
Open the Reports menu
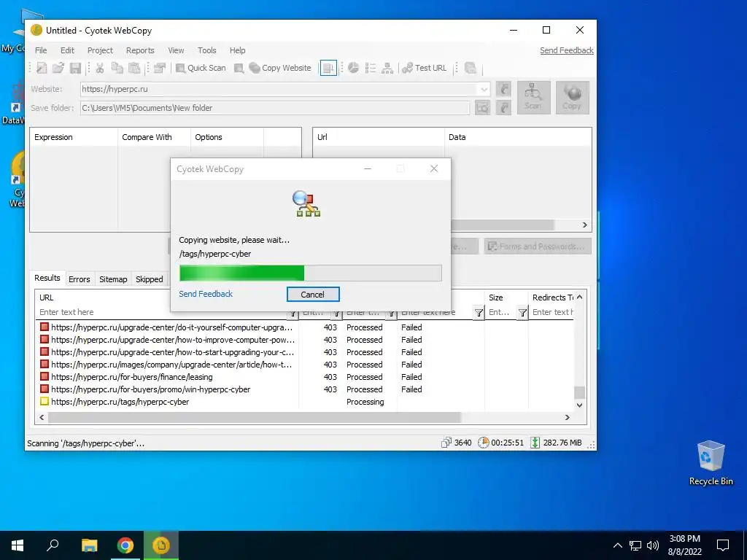coord(140,50)
